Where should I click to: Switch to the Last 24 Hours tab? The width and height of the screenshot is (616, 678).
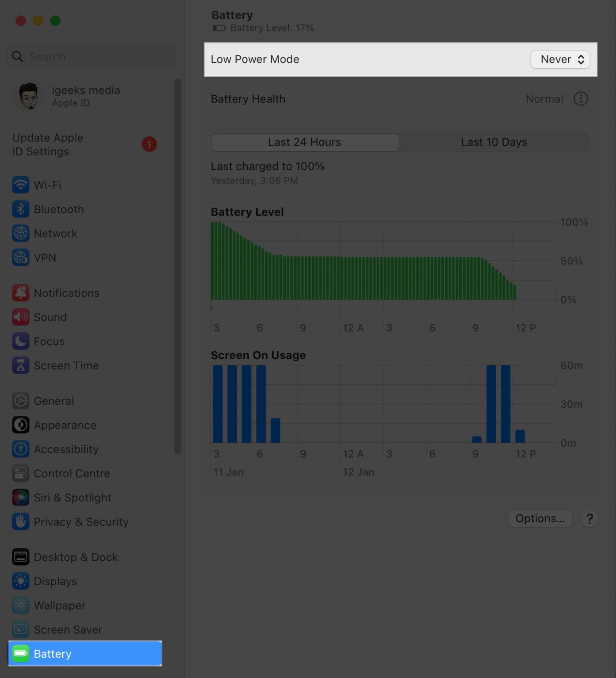coord(305,142)
